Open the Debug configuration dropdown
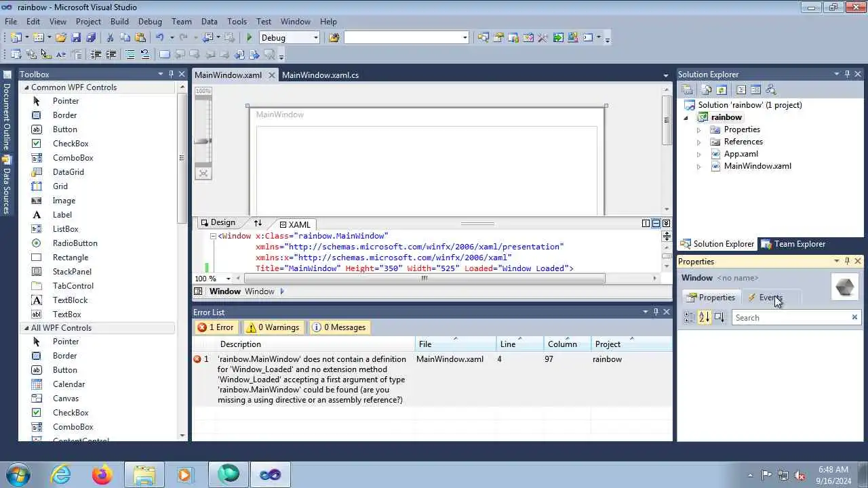This screenshot has width=868, height=488. tap(315, 38)
